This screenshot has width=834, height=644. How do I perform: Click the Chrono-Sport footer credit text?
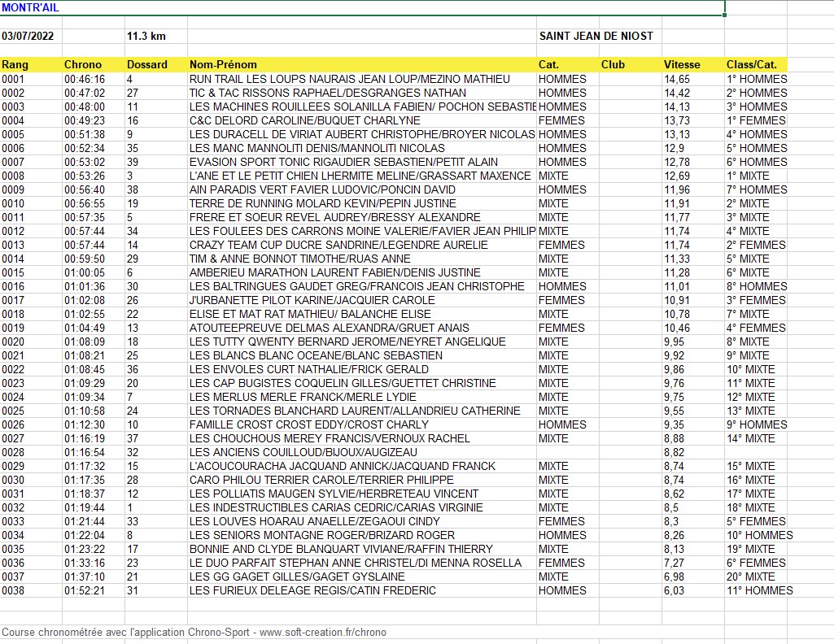click(194, 633)
